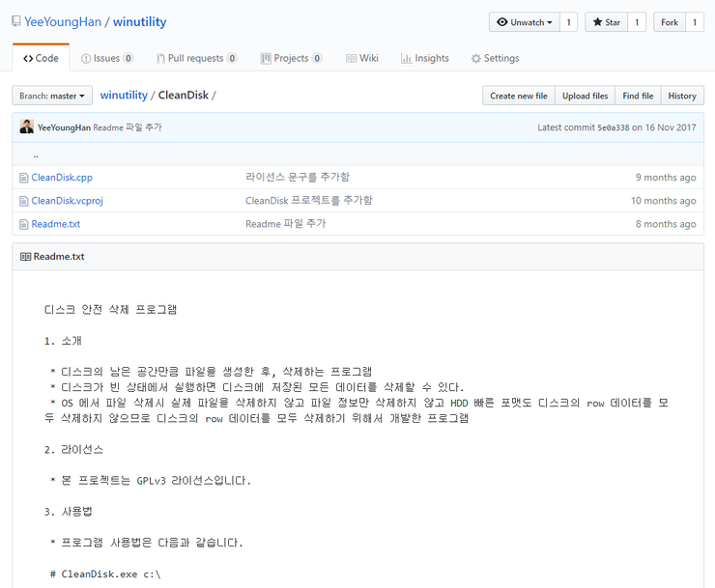Click the Readme.txt header book icon
This screenshot has height=588, width=715.
point(25,257)
